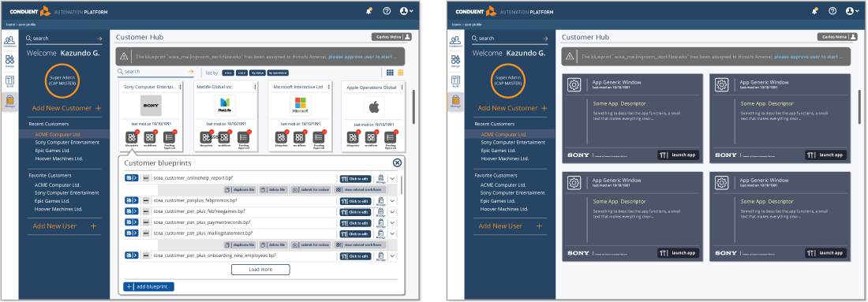Click notification bell in the right mockup's header
Image resolution: width=868 pixels, height=302 pixels.
point(814,11)
